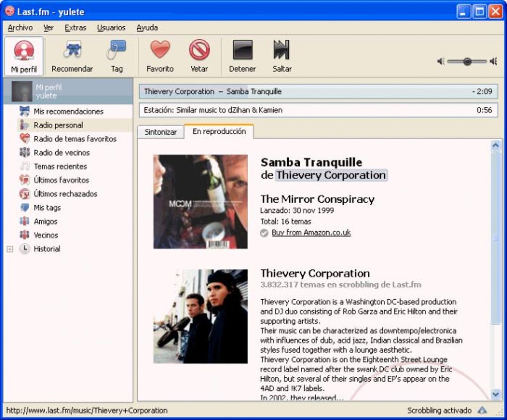Select Radio de vecinos in sidebar
The height and width of the screenshot is (420, 507).
(62, 153)
